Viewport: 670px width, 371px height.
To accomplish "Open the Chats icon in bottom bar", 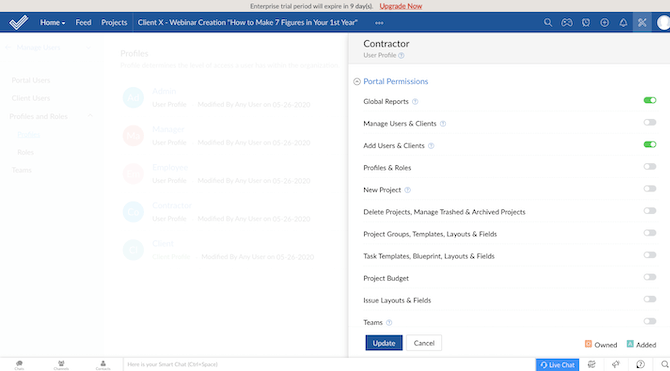I will coord(19,365).
